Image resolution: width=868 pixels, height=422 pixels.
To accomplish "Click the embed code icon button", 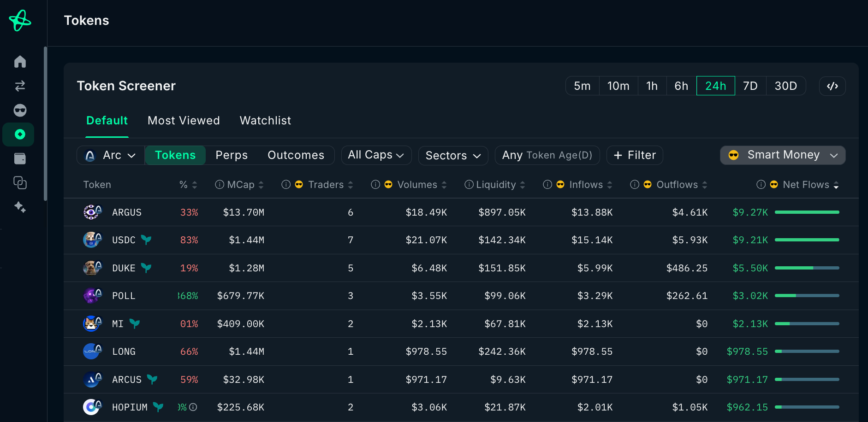I will pos(832,86).
